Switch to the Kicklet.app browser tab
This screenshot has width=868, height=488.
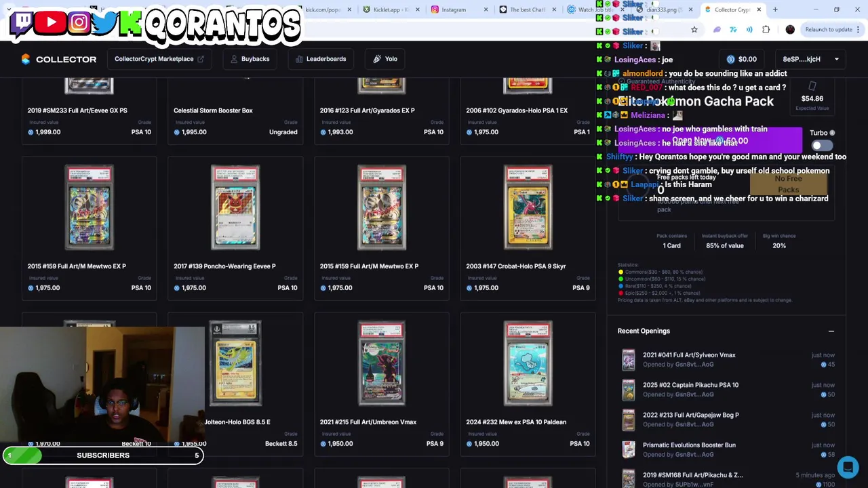tap(391, 9)
